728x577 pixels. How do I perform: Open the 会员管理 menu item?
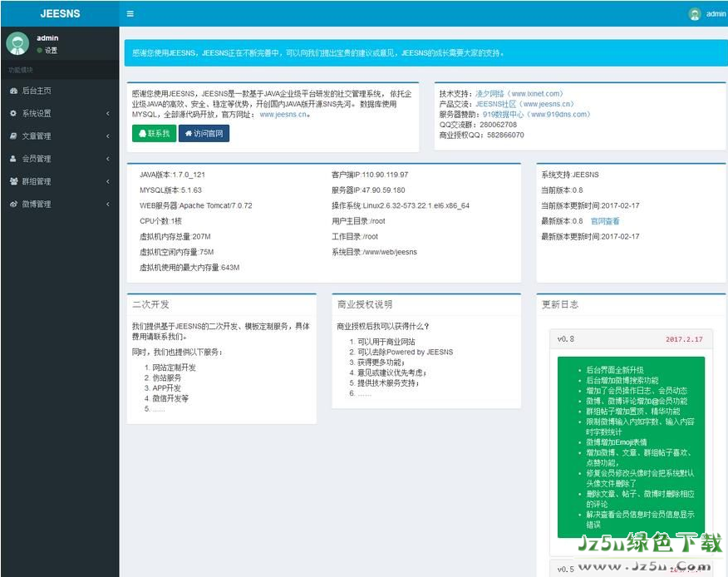pos(60,159)
